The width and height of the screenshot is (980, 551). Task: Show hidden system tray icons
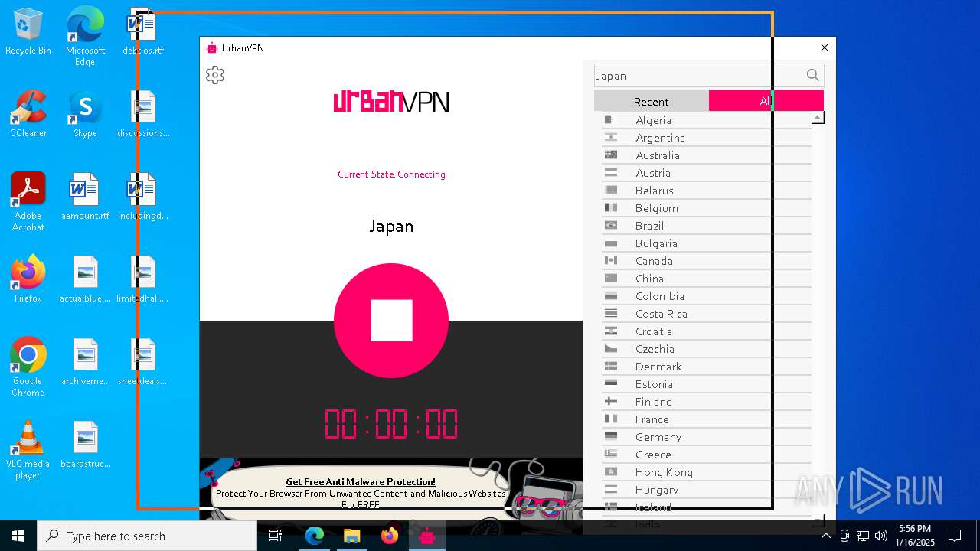tap(825, 536)
